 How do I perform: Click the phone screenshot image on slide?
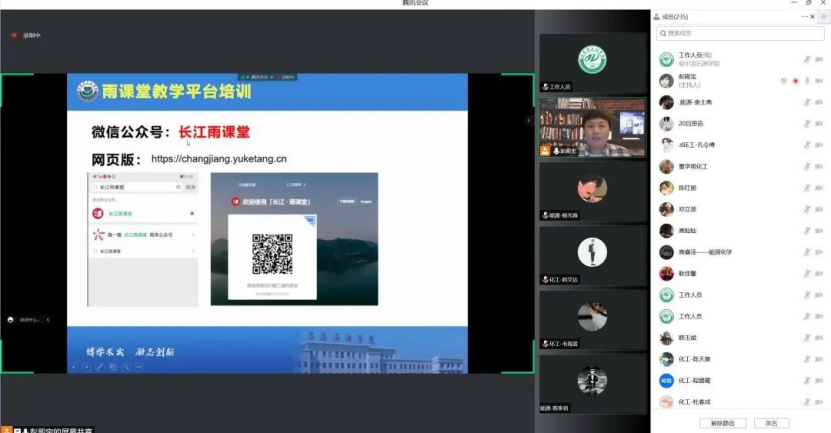tap(143, 239)
